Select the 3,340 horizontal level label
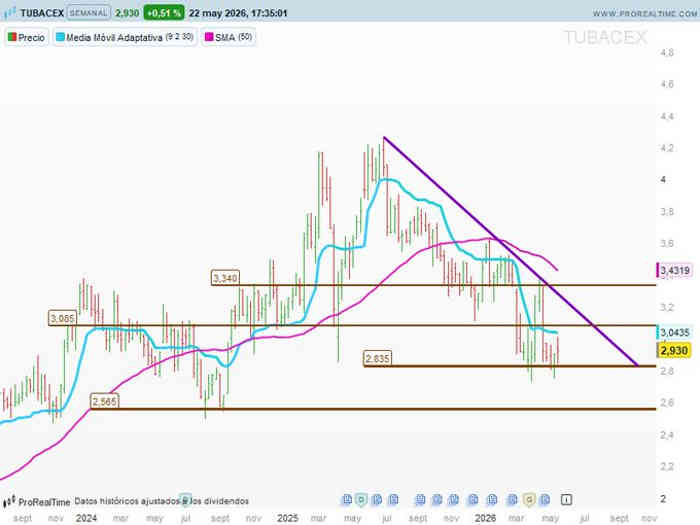Viewport: 700px width, 525px height. (225, 278)
